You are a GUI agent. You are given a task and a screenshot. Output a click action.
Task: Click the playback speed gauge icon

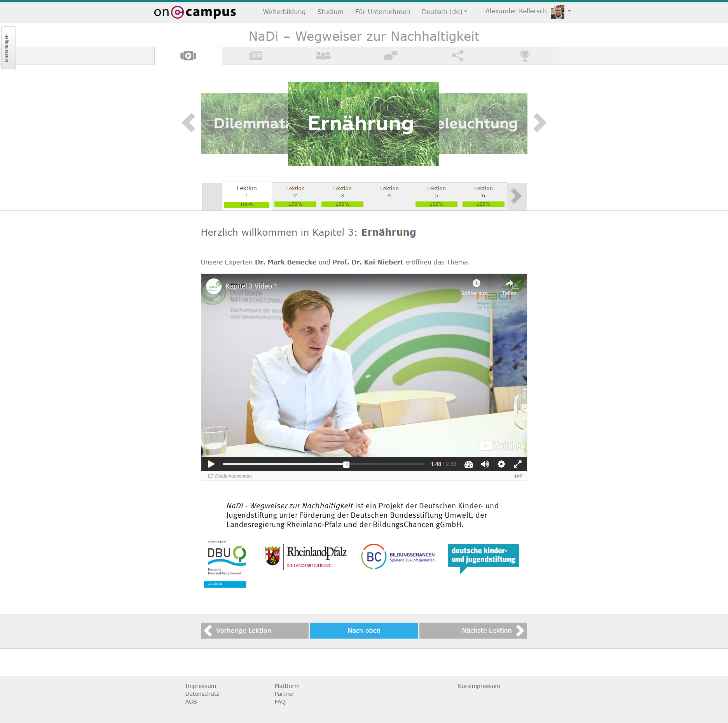click(x=469, y=464)
